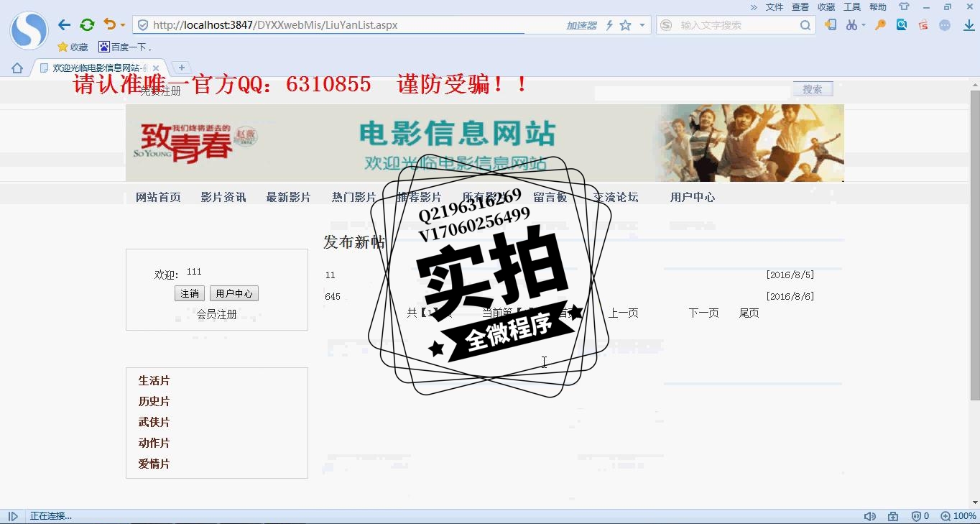Click the site search text field beside 搜索

pos(692,93)
